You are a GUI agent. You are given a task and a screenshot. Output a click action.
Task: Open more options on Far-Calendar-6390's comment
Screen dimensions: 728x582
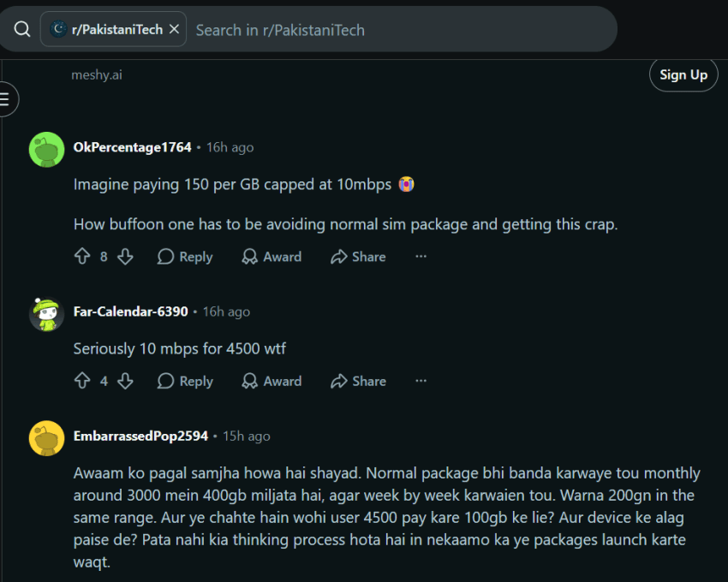pos(421,381)
